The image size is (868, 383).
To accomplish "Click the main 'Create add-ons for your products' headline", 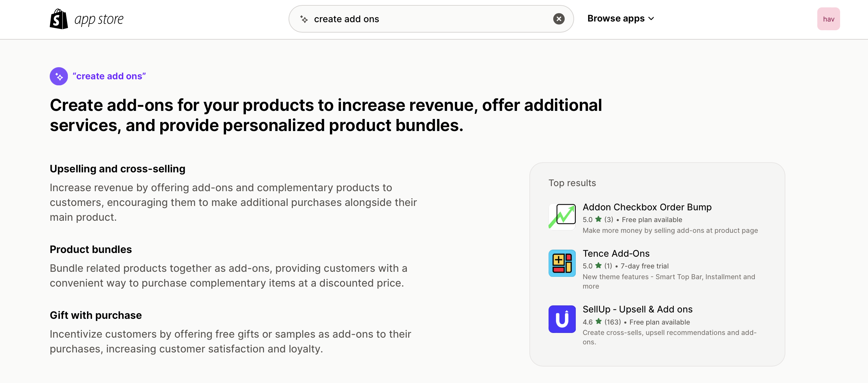I will [326, 115].
